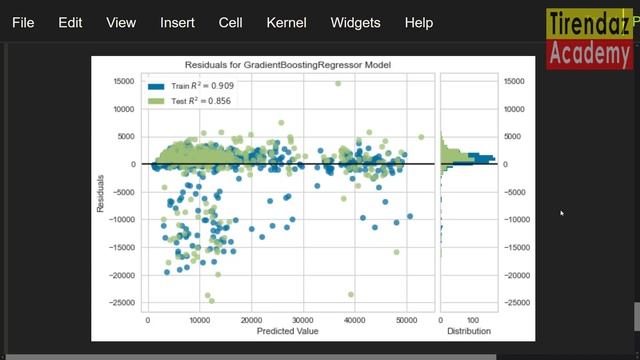Click the vertical scrollbar thumb on the right
The image size is (640, 360).
(x=637, y=316)
